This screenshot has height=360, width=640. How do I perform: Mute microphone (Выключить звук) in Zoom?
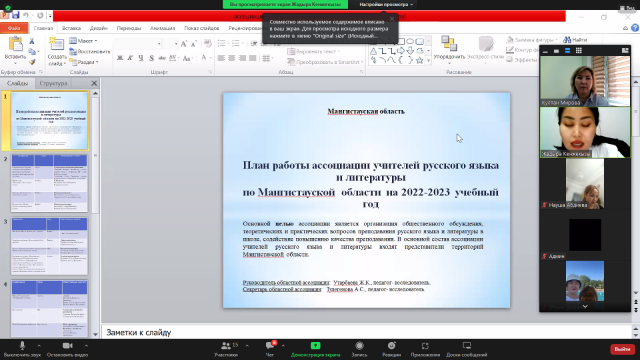tap(22, 346)
